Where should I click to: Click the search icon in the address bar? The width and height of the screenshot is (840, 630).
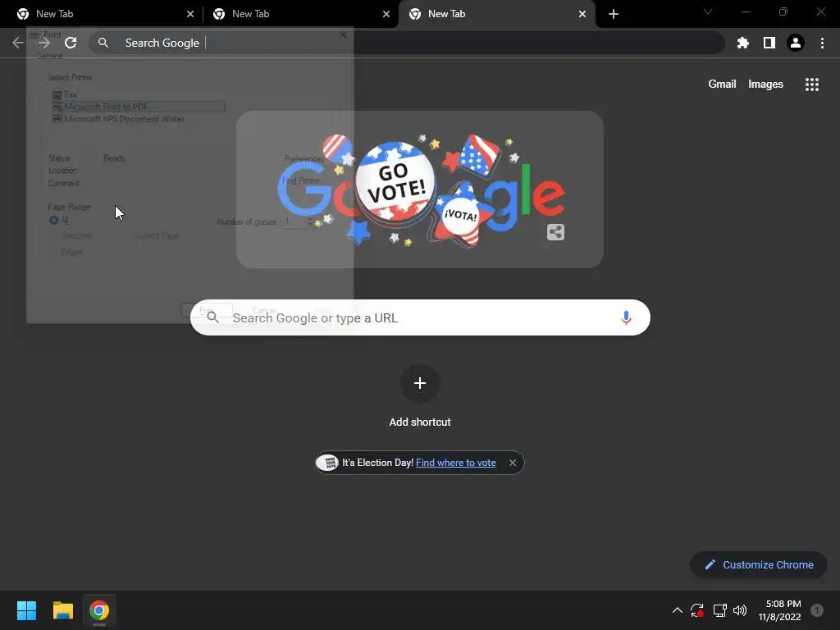[103, 43]
